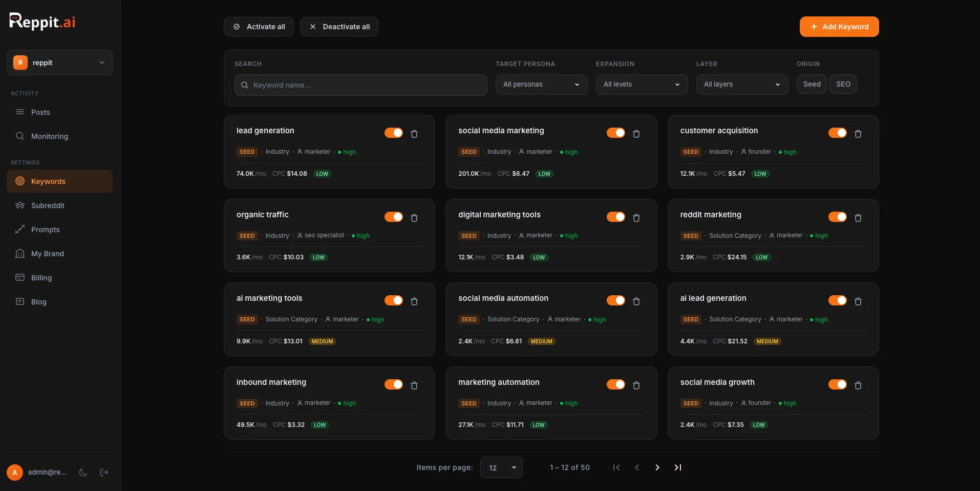Viewport: 980px width, 491px height.
Task: Open My Brand via the tag icon
Action: 19,253
